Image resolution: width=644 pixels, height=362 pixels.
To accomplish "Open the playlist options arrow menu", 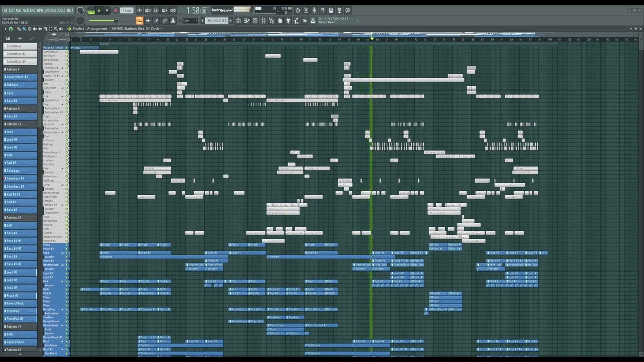I will coord(5,29).
